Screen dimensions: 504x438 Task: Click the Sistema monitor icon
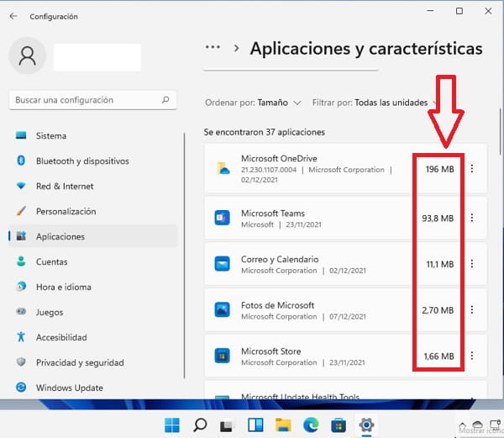[21, 135]
